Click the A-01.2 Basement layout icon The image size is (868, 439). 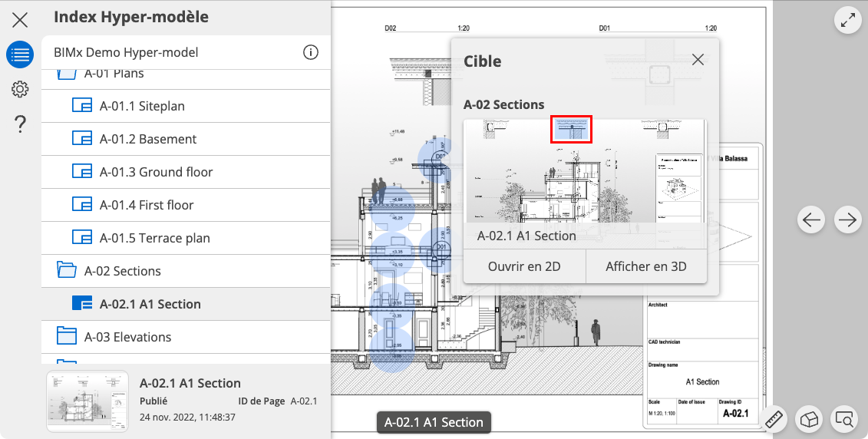82,138
